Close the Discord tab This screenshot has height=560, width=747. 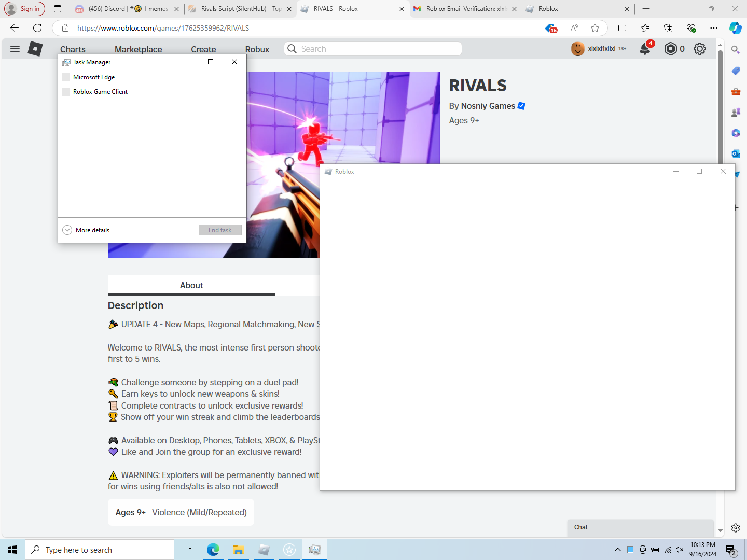click(x=176, y=9)
